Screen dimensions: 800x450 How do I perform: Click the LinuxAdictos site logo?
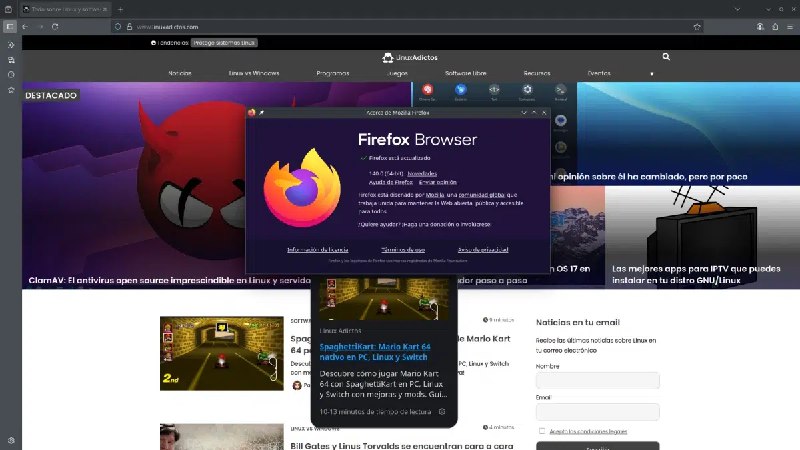click(x=410, y=58)
